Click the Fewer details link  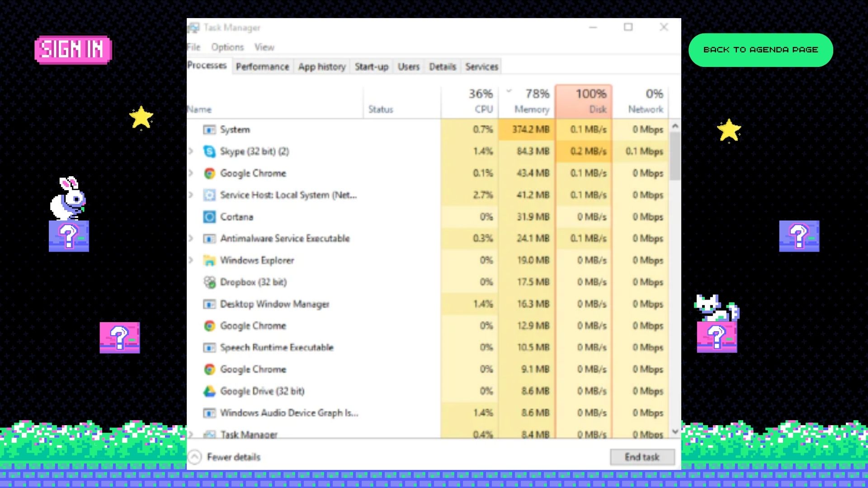coord(234,457)
